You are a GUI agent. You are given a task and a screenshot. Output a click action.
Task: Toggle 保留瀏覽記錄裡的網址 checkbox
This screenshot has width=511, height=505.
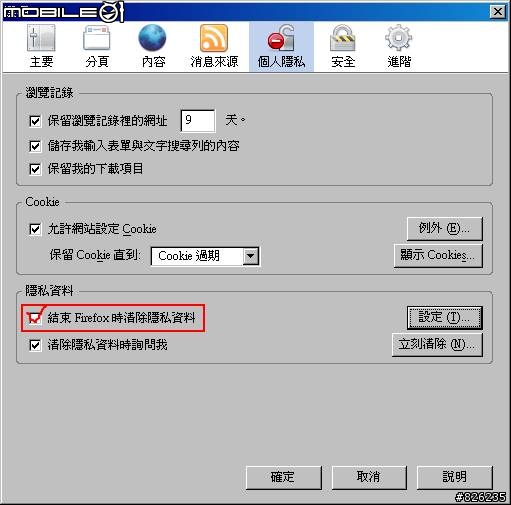coord(35,121)
